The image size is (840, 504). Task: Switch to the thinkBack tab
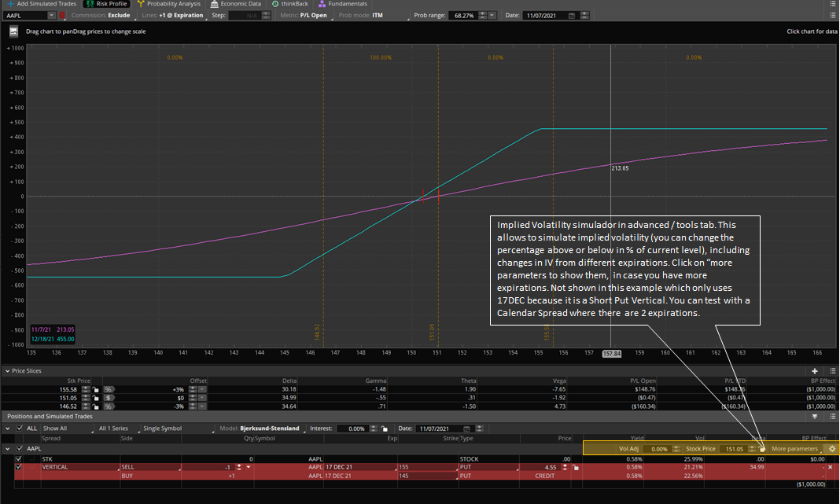pos(291,4)
